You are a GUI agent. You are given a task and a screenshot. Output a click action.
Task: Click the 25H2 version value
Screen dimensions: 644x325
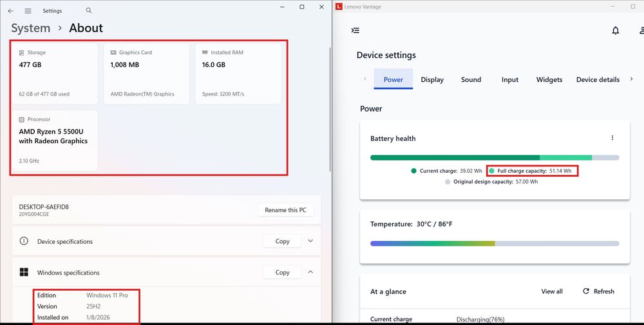93,306
